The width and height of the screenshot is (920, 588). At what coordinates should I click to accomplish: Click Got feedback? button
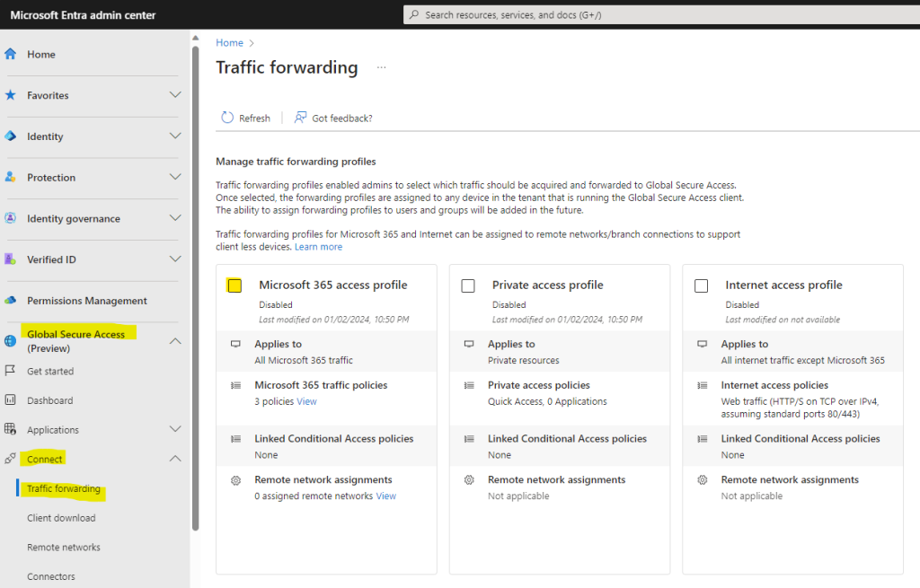coord(333,118)
